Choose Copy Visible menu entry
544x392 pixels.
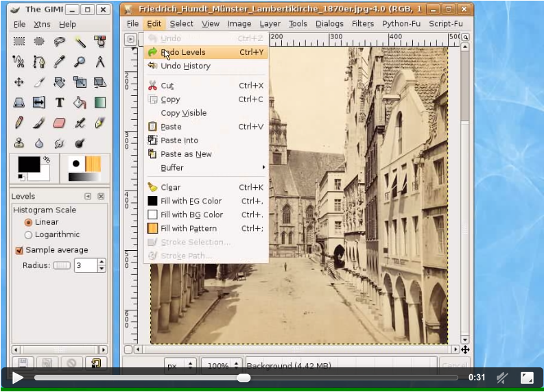pos(206,113)
